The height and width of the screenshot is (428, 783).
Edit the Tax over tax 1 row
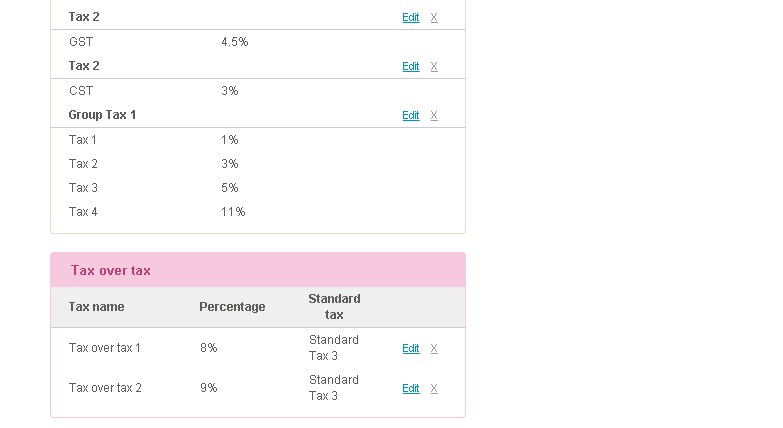click(x=410, y=349)
